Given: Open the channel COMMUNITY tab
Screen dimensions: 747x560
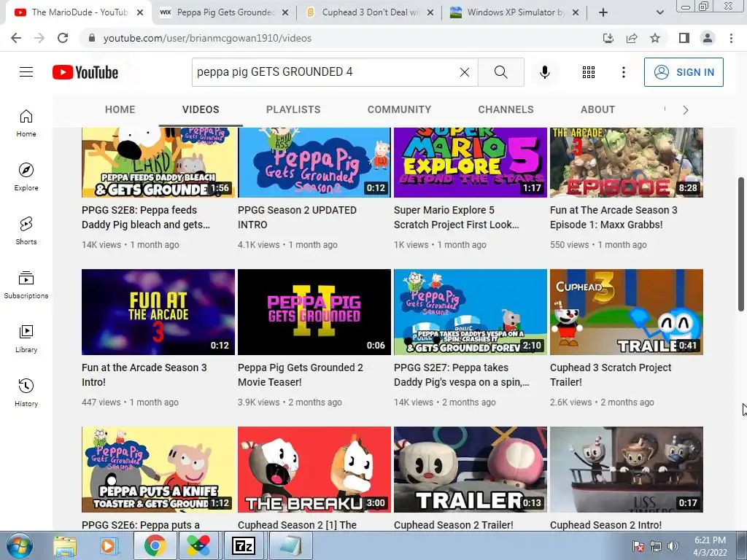Looking at the screenshot, I should click(x=399, y=109).
